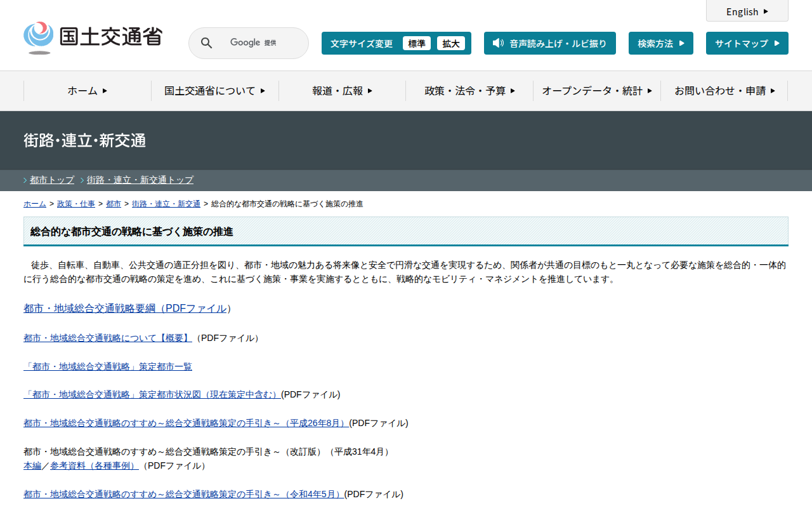Click 政策・仕事 in the breadcrumb
The height and width of the screenshot is (508, 812).
point(75,204)
